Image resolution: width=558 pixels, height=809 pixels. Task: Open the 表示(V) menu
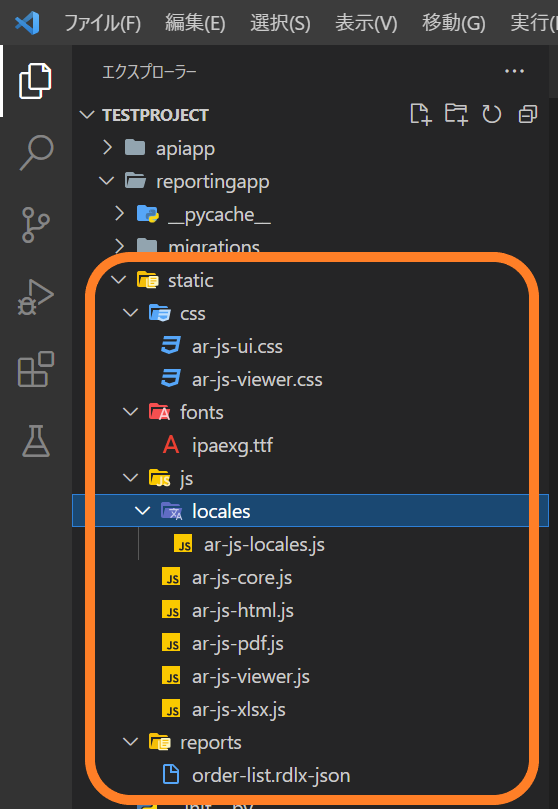(x=366, y=23)
